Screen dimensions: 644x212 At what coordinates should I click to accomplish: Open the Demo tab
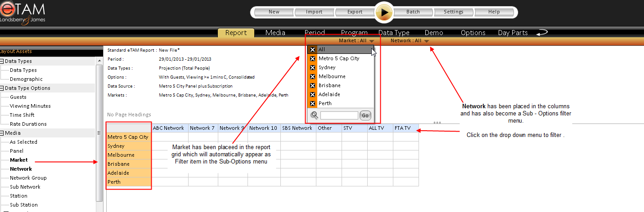[434, 33]
